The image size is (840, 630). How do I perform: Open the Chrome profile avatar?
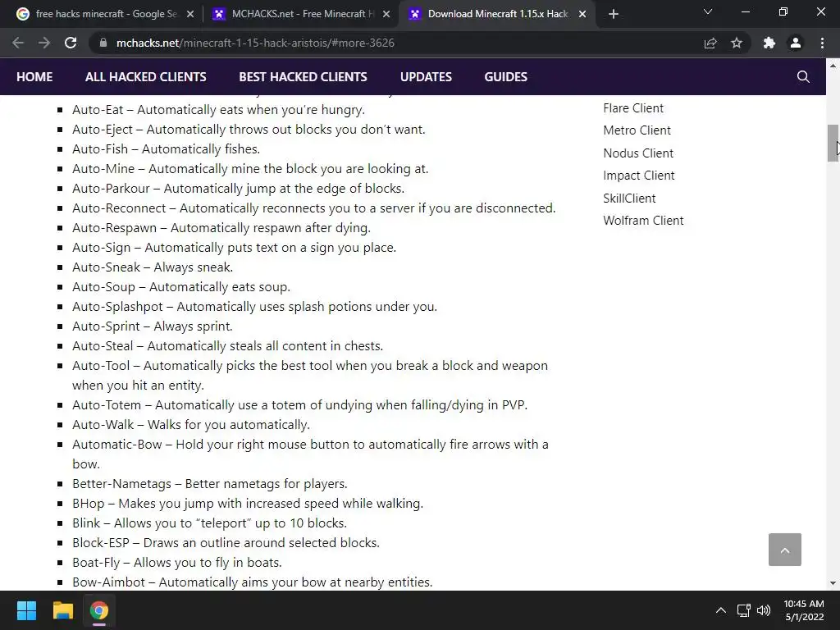[796, 43]
